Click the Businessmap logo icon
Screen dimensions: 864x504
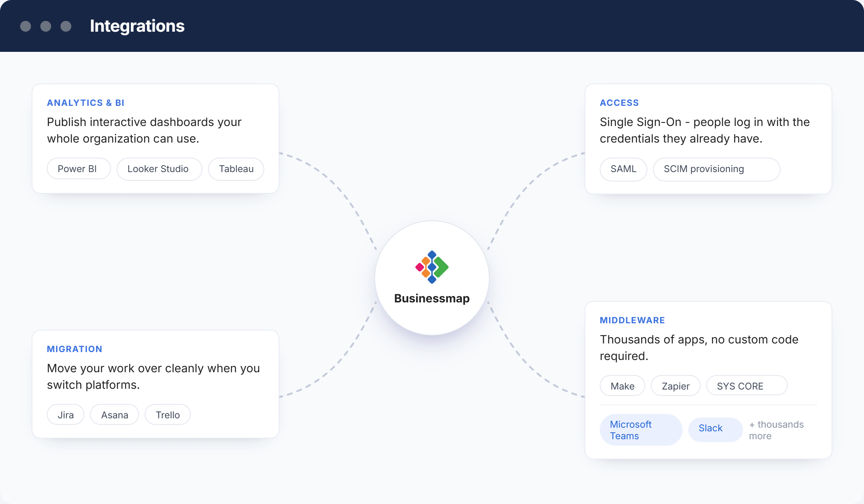click(x=432, y=267)
